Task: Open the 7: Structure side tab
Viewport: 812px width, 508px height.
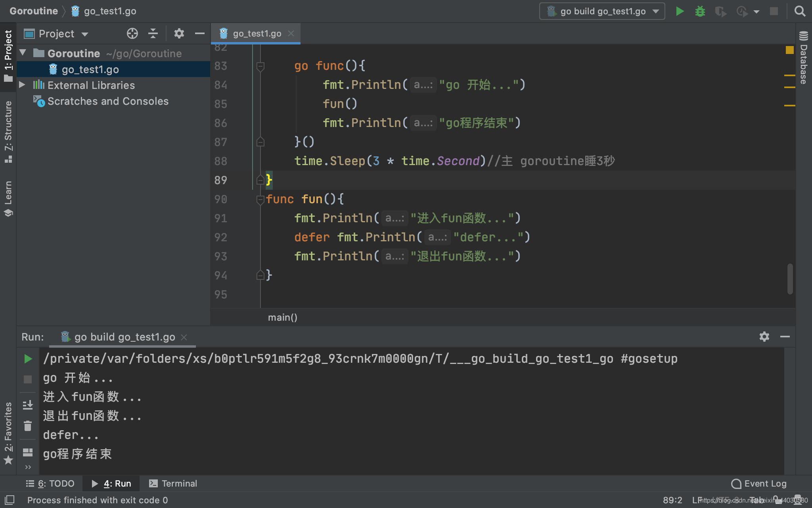Action: click(8, 132)
